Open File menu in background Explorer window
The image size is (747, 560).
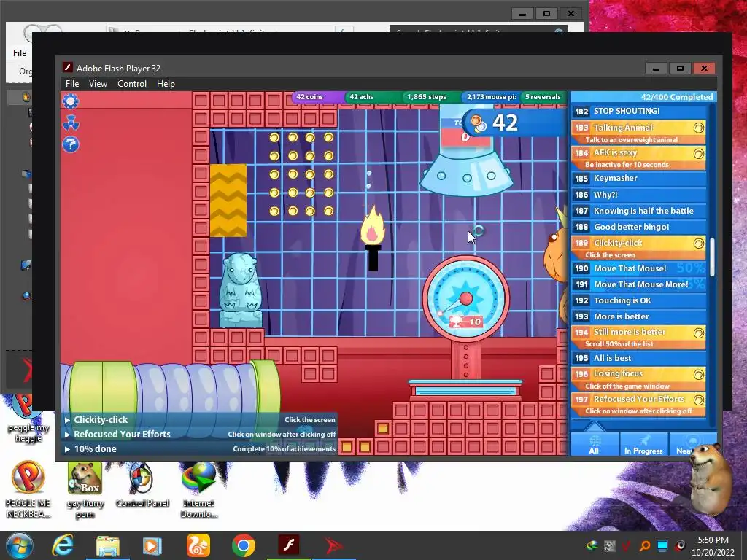20,52
